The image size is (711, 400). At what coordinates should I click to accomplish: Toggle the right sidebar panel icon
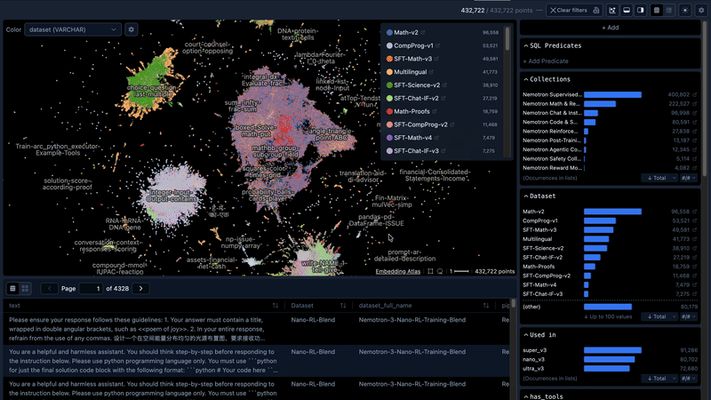pos(640,10)
